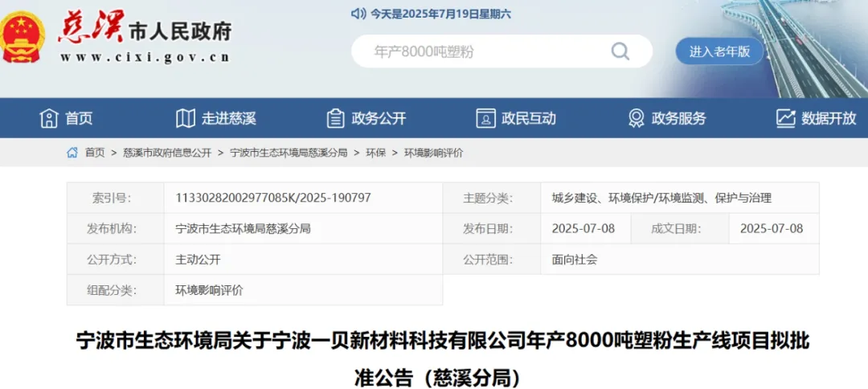Click the 成文日期 label cell
The height and width of the screenshot is (389, 868).
pyautogui.click(x=680, y=228)
